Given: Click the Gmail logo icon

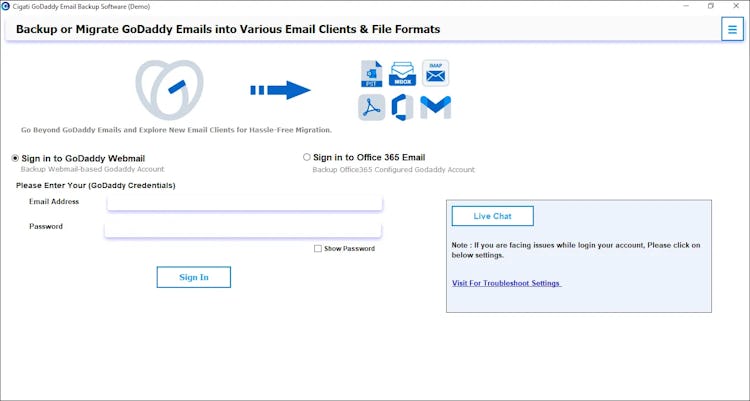Looking at the screenshot, I should 435,108.
